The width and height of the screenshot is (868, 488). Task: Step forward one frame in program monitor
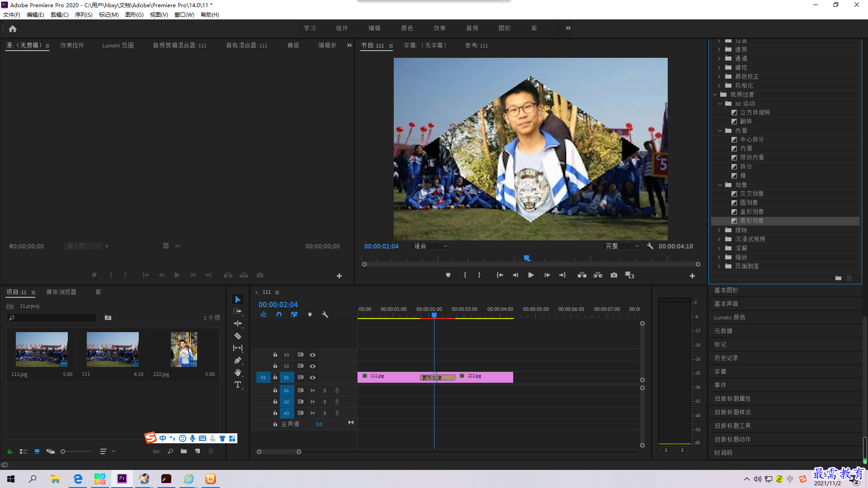pos(547,275)
